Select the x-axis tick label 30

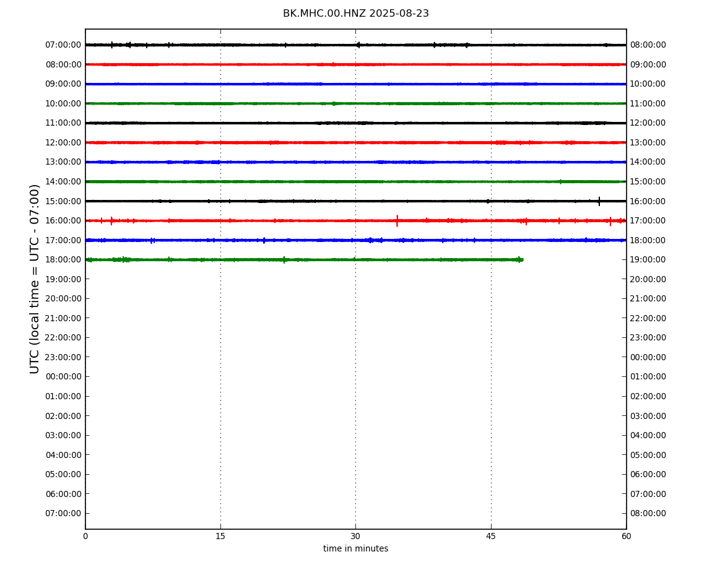[355, 536]
